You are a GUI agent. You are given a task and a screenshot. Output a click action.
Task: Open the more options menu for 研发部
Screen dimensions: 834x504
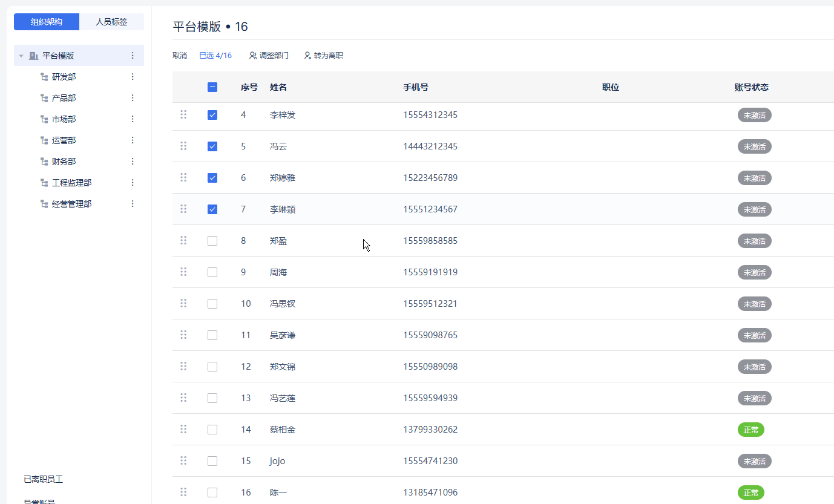pos(133,77)
